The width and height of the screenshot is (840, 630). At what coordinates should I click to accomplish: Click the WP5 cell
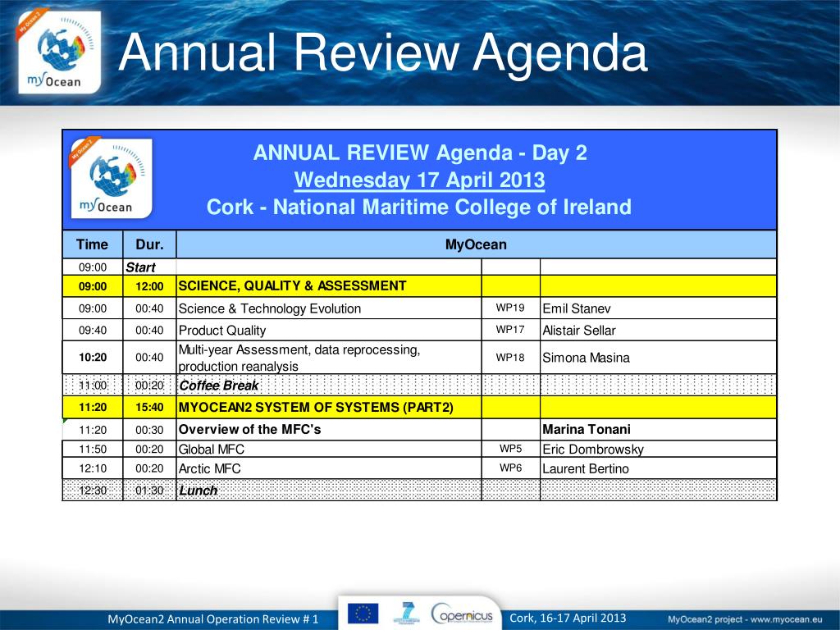(510, 449)
